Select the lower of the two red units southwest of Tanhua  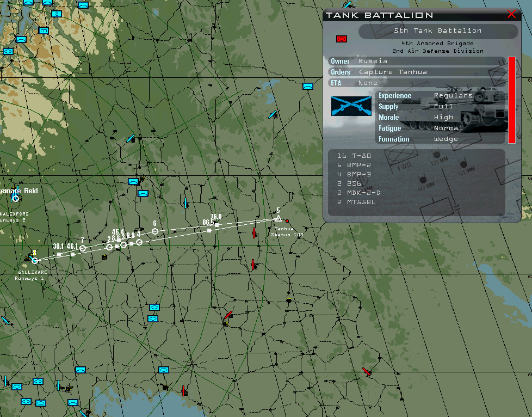pos(253,264)
